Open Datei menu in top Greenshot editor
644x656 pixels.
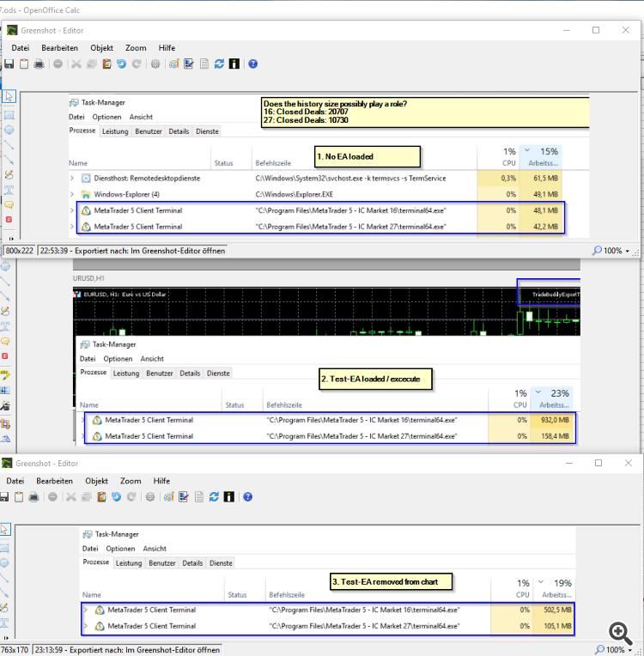click(20, 48)
